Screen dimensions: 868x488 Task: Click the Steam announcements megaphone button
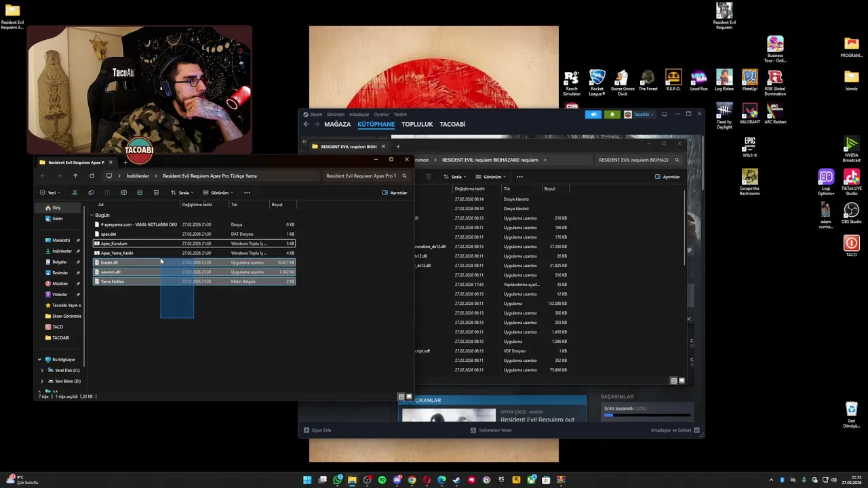[593, 115]
